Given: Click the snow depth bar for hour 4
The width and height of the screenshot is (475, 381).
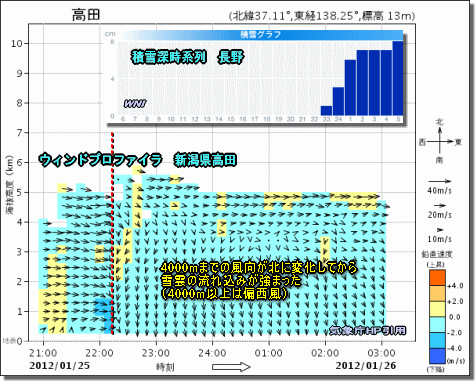Looking at the screenshot, I should coord(386,83).
